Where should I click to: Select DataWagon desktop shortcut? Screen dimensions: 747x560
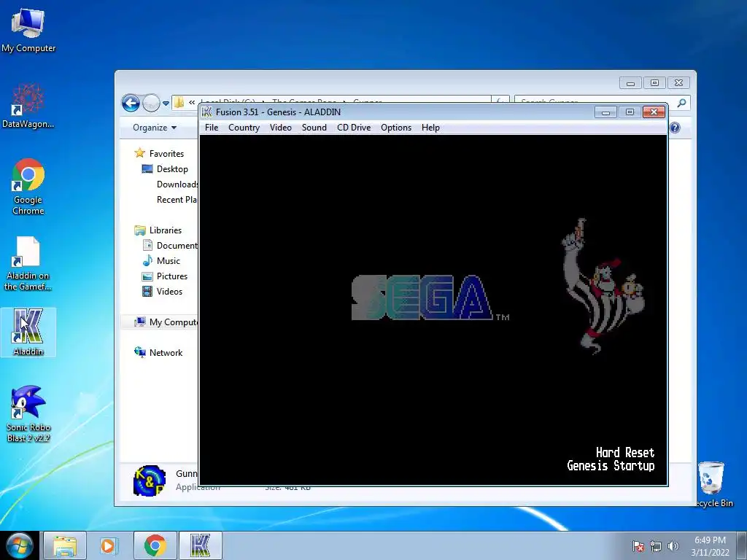(28, 106)
